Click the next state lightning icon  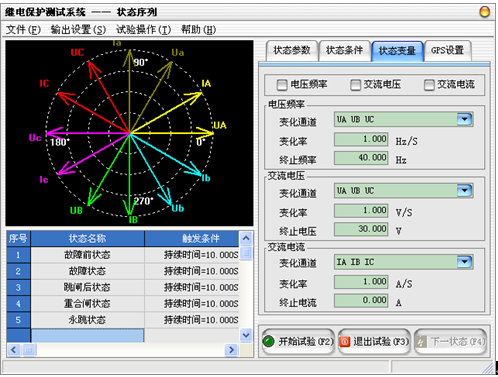[x=422, y=342]
